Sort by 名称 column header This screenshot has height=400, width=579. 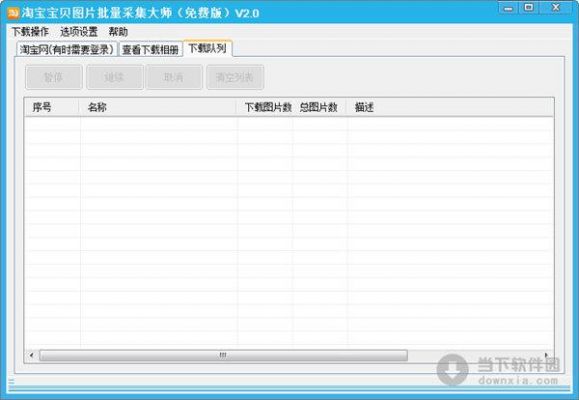158,107
